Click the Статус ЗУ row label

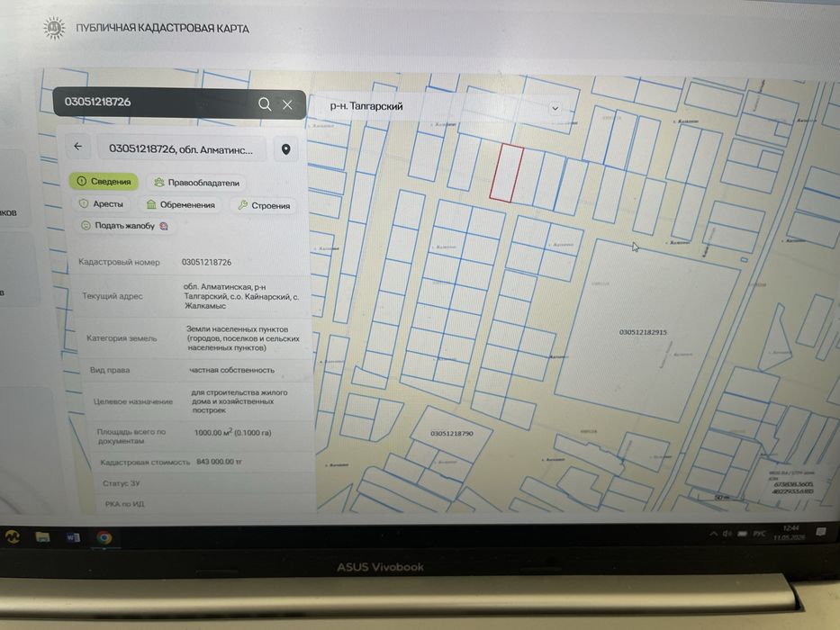tap(121, 483)
